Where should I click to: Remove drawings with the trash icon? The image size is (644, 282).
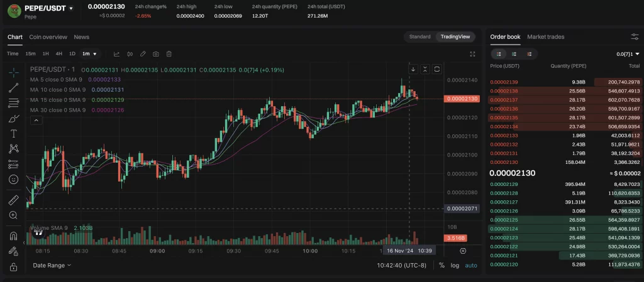tap(169, 53)
